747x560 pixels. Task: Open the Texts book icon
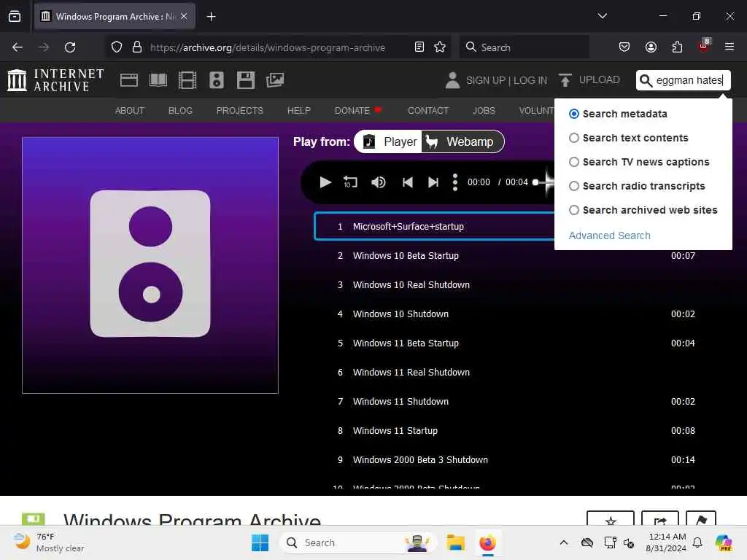(x=158, y=80)
